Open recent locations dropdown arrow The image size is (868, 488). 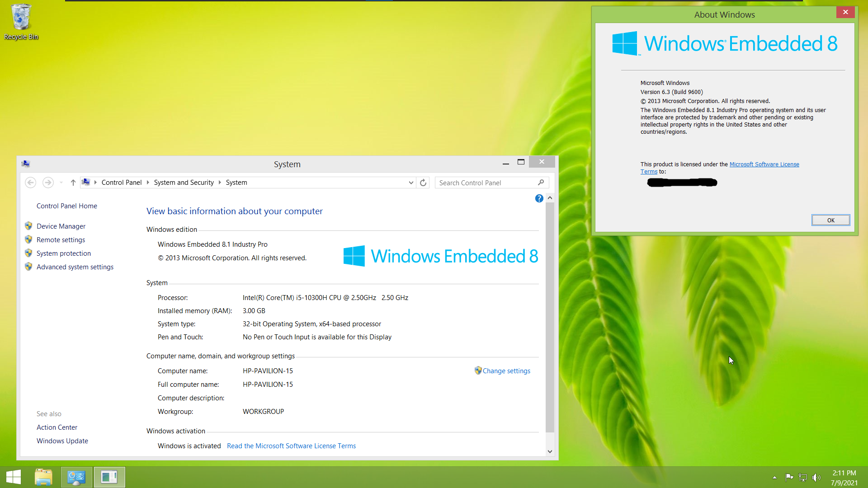[61, 183]
